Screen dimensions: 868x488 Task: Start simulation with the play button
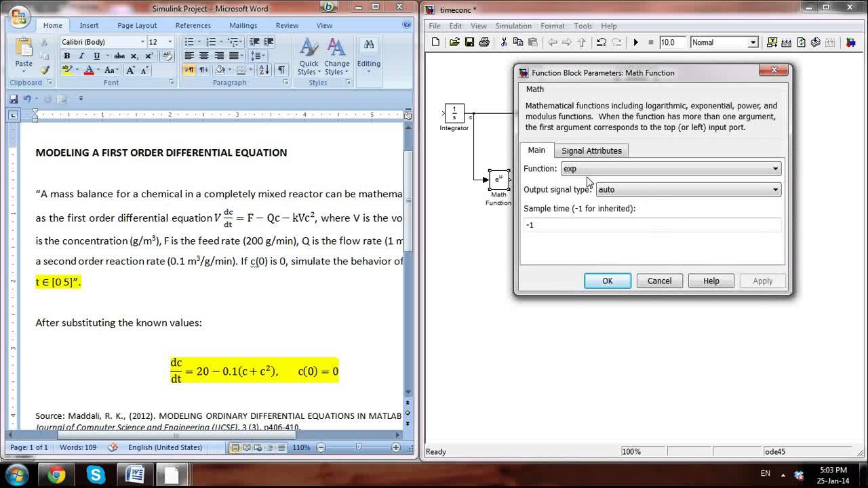click(x=636, y=42)
